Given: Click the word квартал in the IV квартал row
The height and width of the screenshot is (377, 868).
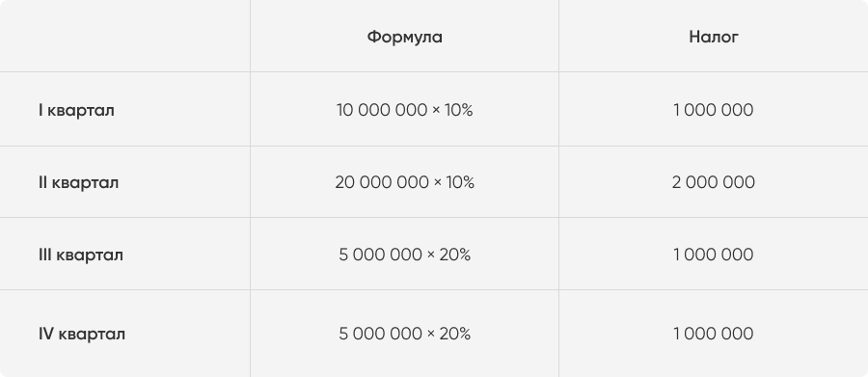Looking at the screenshot, I should click(92, 335).
